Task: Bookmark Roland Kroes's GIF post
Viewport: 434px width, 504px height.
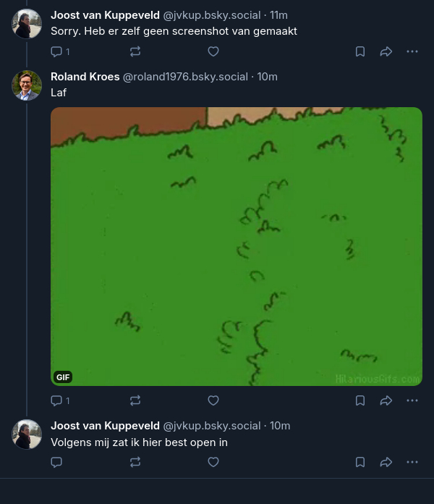Action: [x=360, y=400]
